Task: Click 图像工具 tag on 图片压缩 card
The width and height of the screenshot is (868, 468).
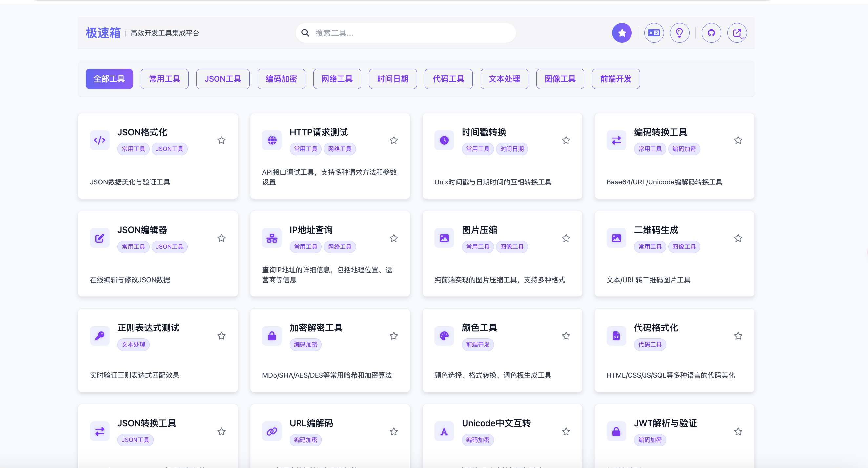Action: pyautogui.click(x=512, y=247)
